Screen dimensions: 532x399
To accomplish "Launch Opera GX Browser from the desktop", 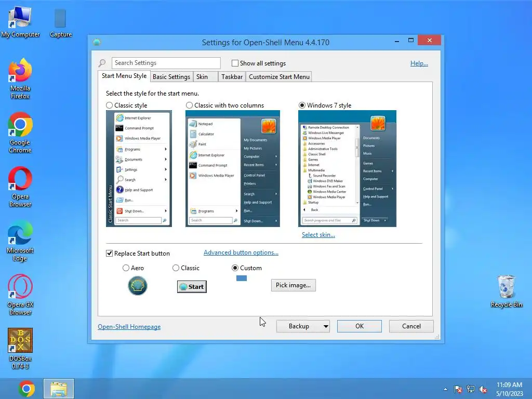I will pos(20,295).
